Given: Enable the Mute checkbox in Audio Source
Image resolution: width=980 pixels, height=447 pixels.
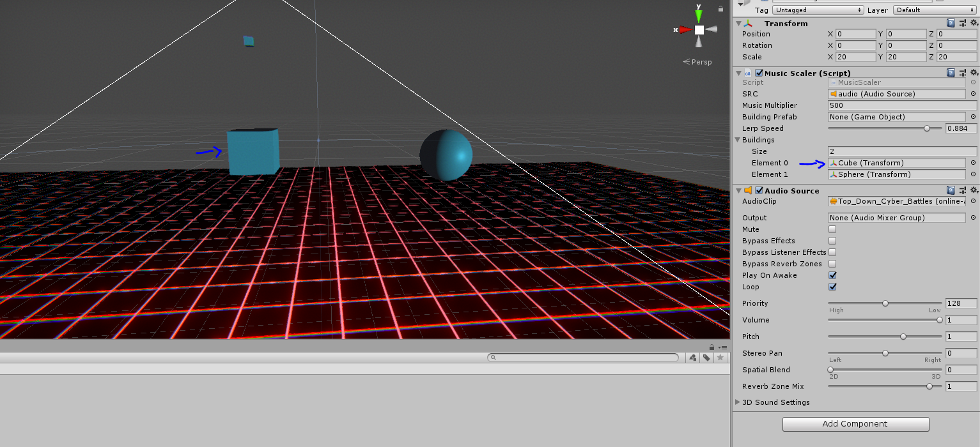Looking at the screenshot, I should [x=832, y=229].
